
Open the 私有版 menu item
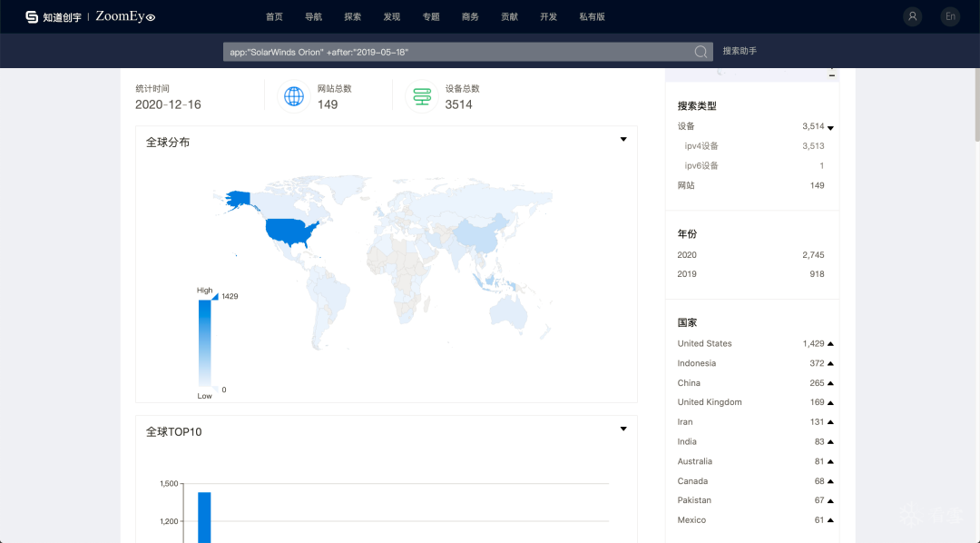pyautogui.click(x=592, y=17)
